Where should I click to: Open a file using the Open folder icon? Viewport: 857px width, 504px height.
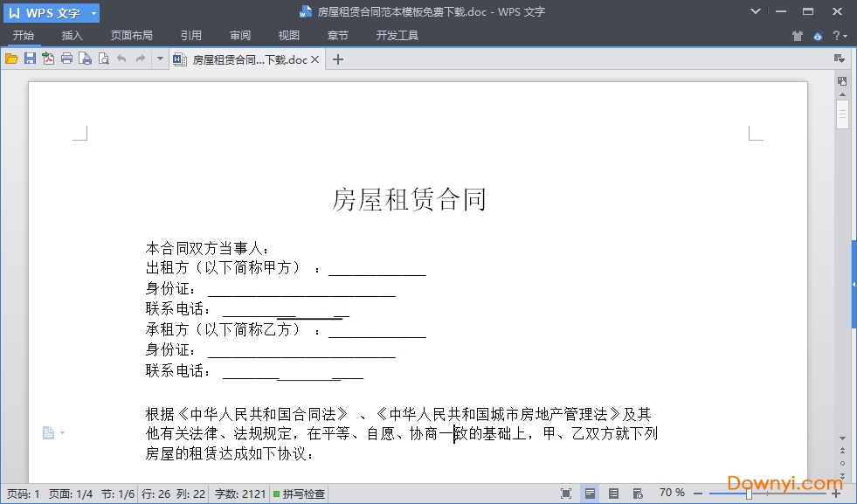pos(12,58)
